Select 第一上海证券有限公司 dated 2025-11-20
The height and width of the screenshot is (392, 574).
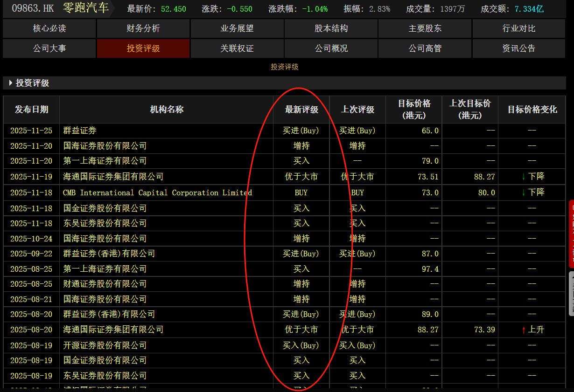285,161
